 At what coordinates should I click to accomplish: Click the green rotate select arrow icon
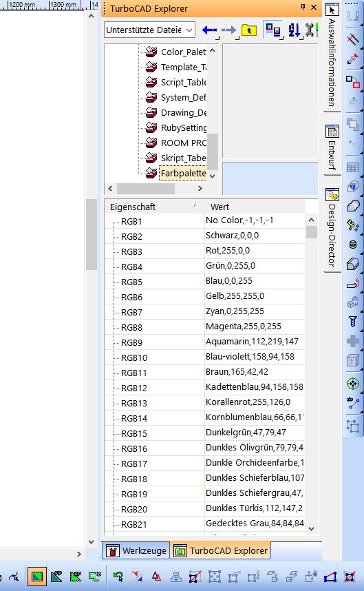coord(118,577)
